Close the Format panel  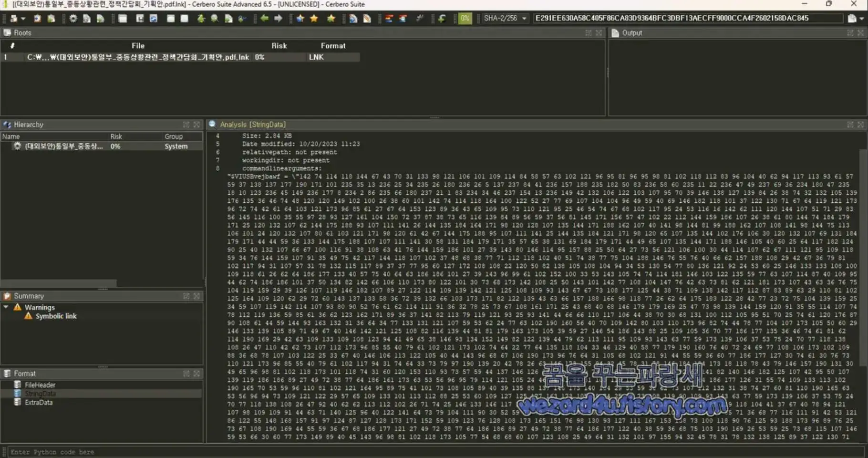pos(196,373)
